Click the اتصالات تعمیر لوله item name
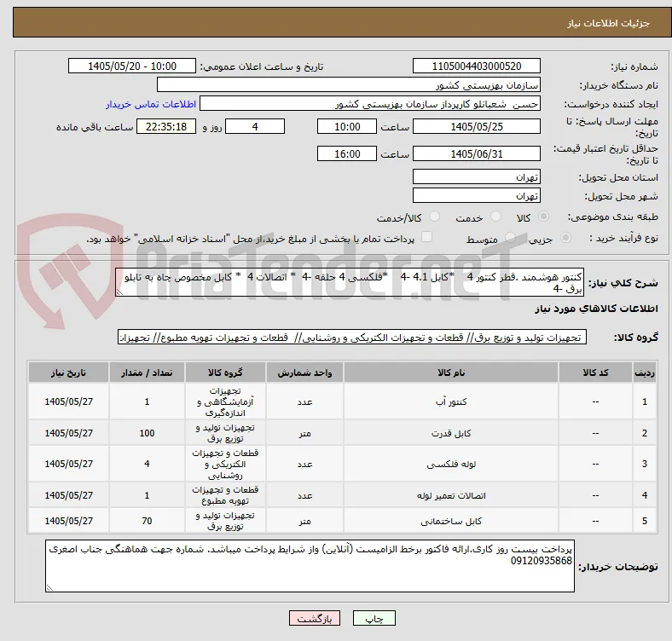The height and width of the screenshot is (641, 672). click(x=451, y=495)
